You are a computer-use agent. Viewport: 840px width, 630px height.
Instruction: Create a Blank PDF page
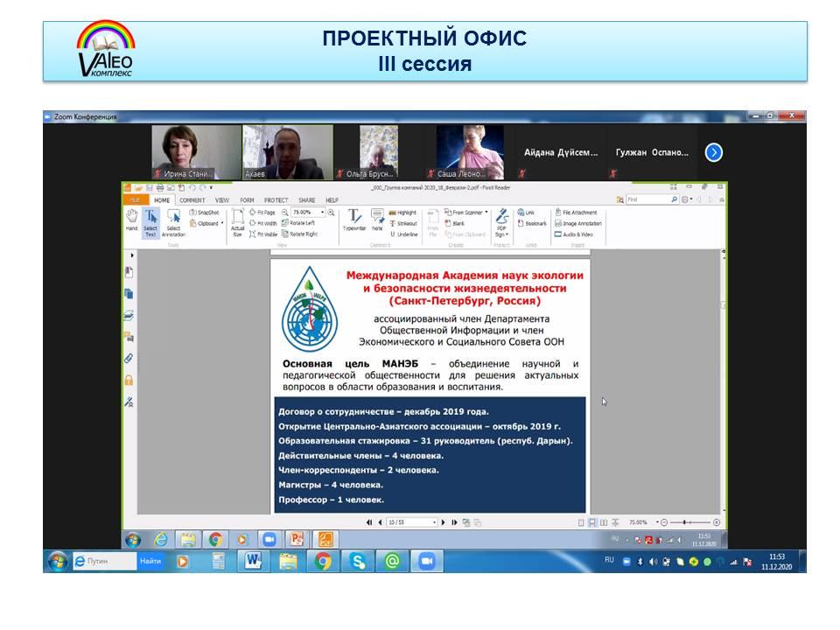click(454, 223)
